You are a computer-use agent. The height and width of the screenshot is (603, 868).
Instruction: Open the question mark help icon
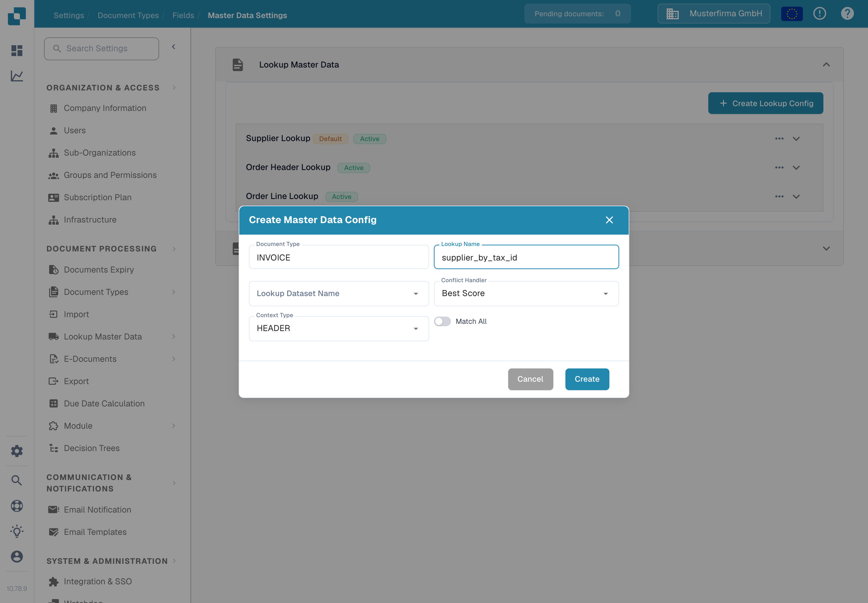pyautogui.click(x=847, y=14)
